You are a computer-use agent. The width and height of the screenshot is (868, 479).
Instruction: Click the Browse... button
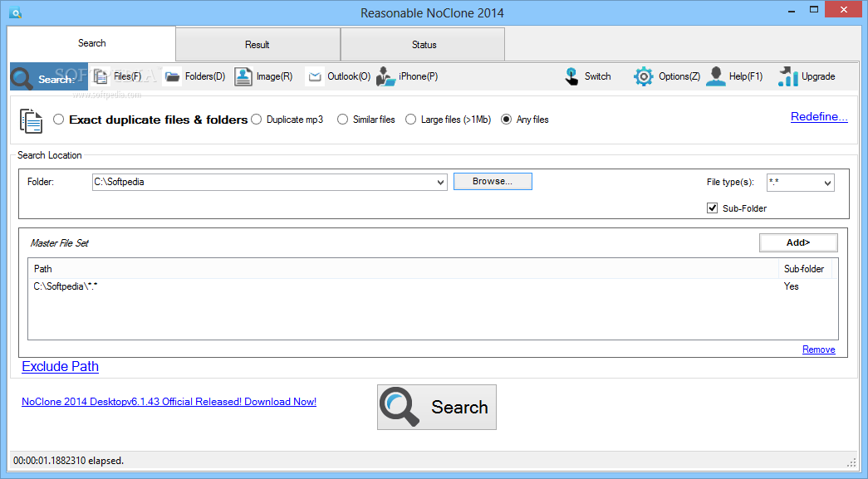coord(493,182)
